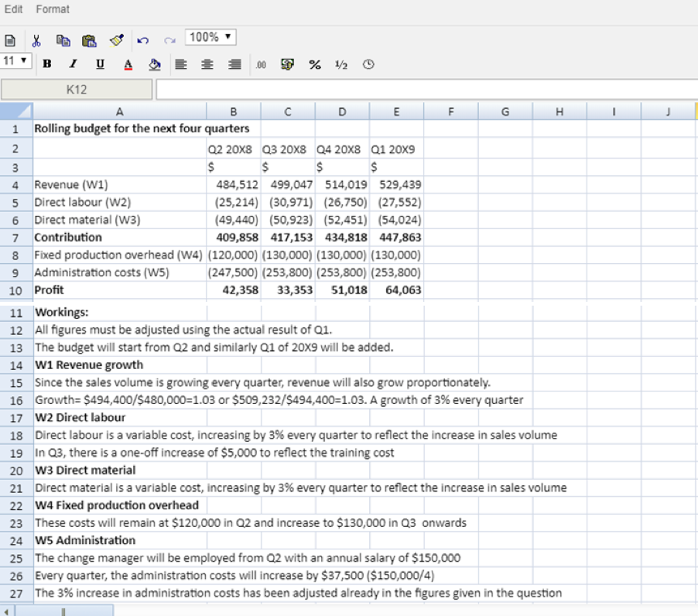
Task: Choose the font color A button
Action: pyautogui.click(x=128, y=66)
